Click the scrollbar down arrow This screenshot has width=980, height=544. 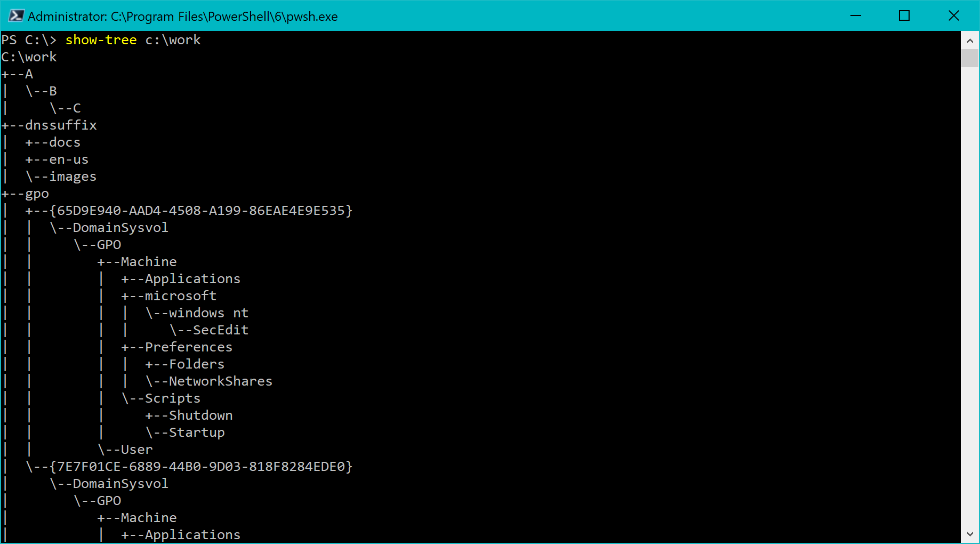click(969, 532)
